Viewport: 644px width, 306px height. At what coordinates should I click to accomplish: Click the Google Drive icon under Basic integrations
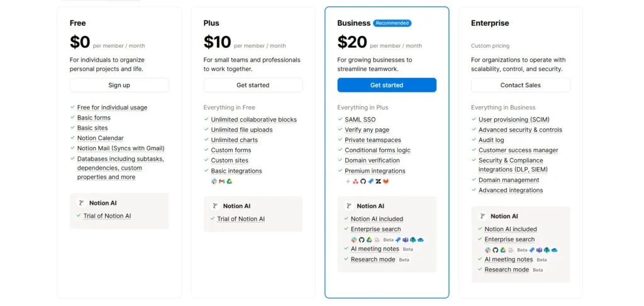pos(230,181)
